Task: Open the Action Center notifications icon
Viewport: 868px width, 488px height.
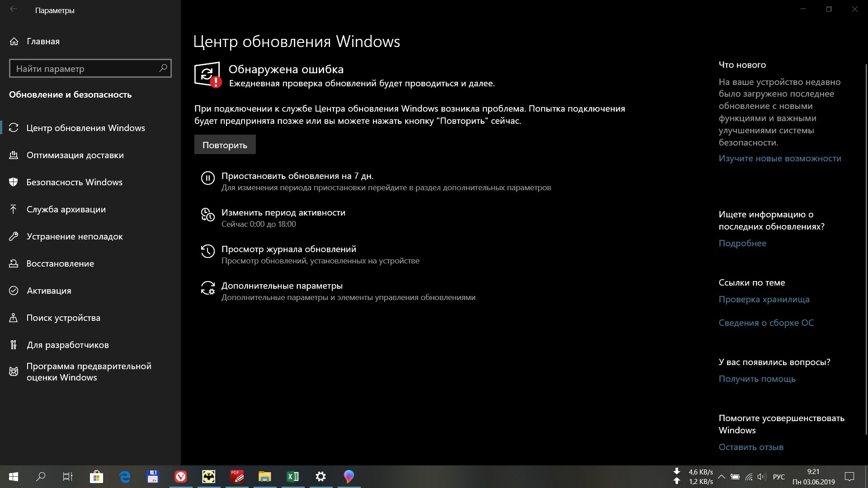Action: click(849, 477)
